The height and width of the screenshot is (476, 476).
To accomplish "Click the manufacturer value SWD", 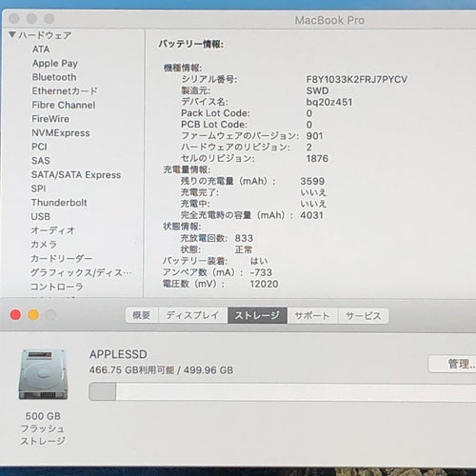I will pos(317,90).
